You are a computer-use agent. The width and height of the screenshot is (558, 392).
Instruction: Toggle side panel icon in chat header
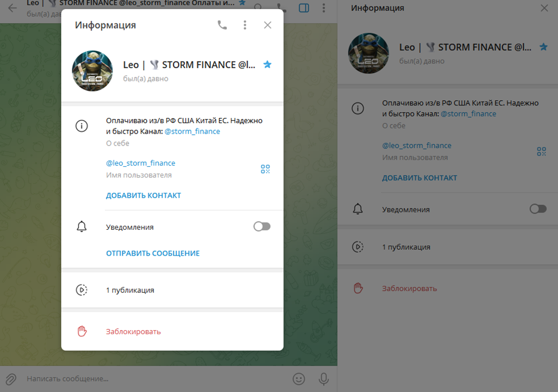click(304, 8)
